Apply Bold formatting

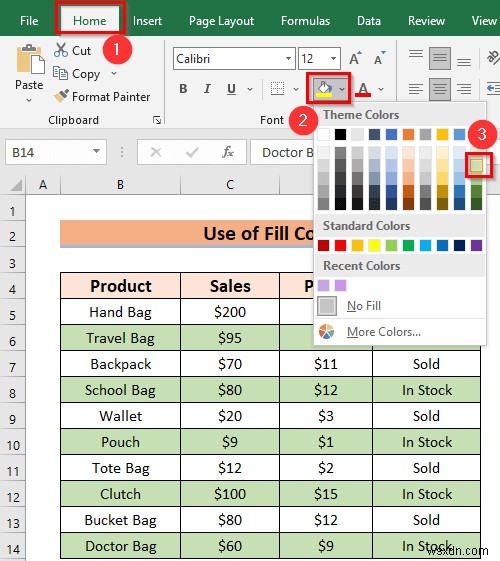[x=183, y=88]
